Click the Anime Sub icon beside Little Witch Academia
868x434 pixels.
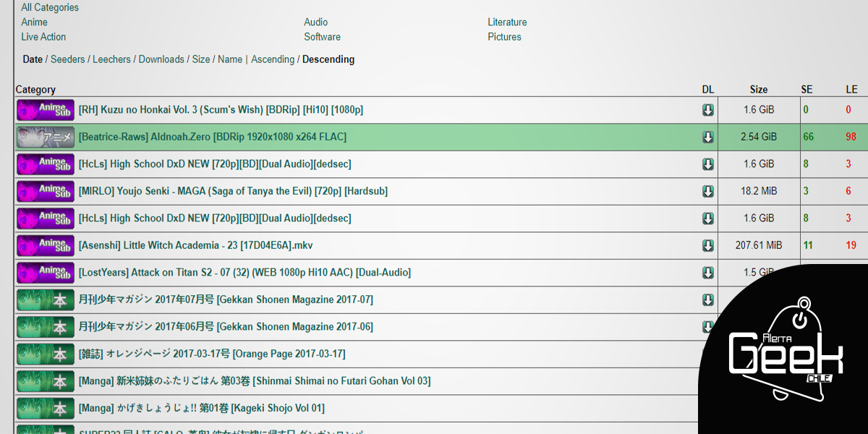(x=46, y=245)
